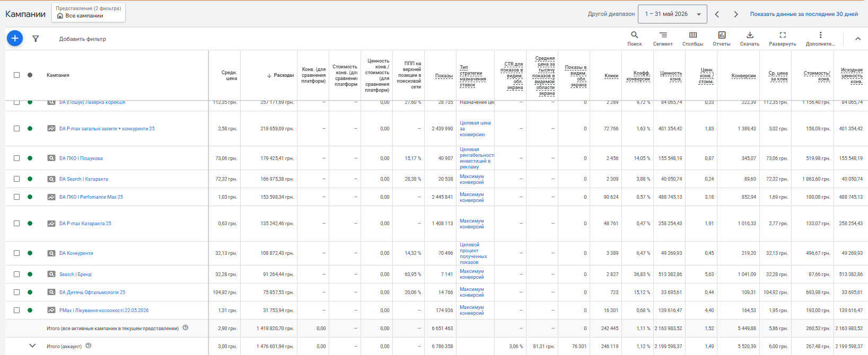
Task: Click search campaign icon of DA Конкуренти
Action: (51, 253)
